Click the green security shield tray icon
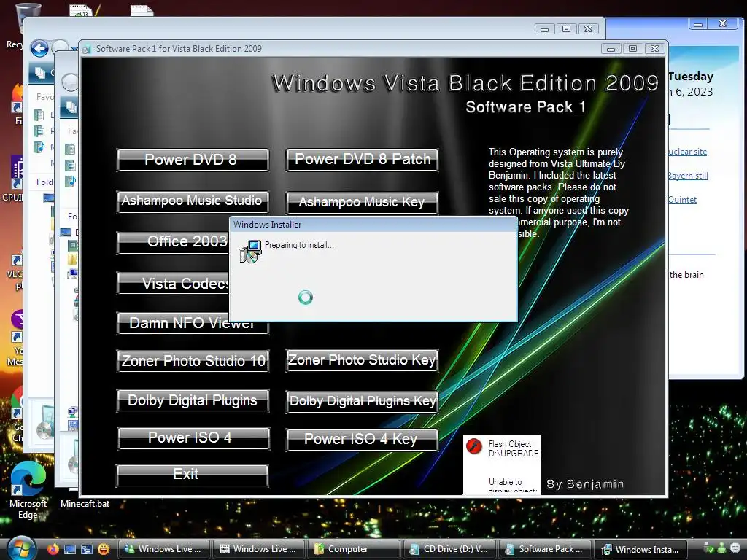 click(x=709, y=548)
